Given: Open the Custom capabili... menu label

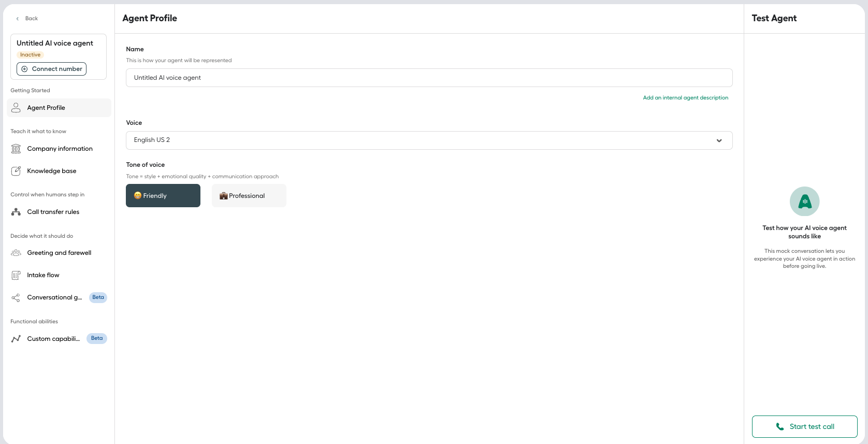Looking at the screenshot, I should click(53, 339).
